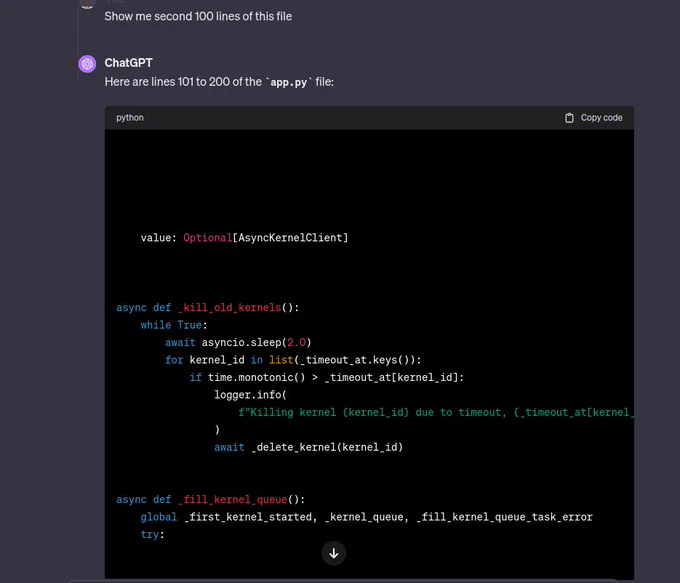Click the logger.info( line
This screenshot has height=583, width=680.
pos(250,395)
